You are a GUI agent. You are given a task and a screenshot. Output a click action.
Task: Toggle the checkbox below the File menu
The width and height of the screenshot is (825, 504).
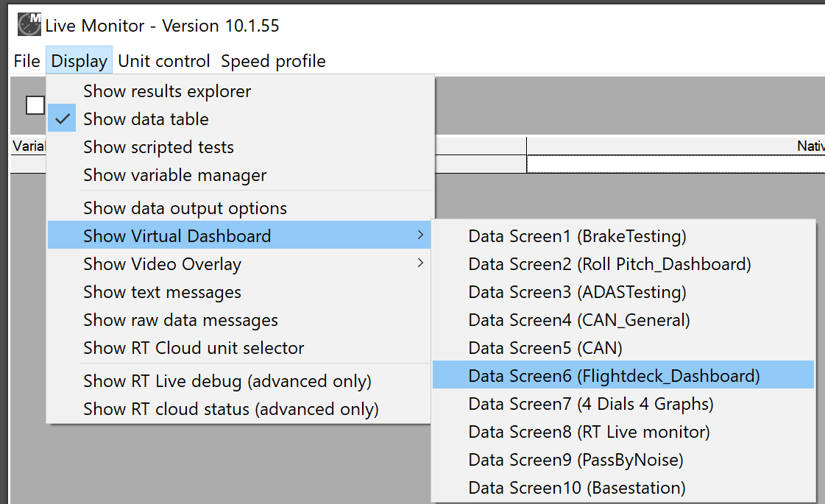[x=35, y=105]
